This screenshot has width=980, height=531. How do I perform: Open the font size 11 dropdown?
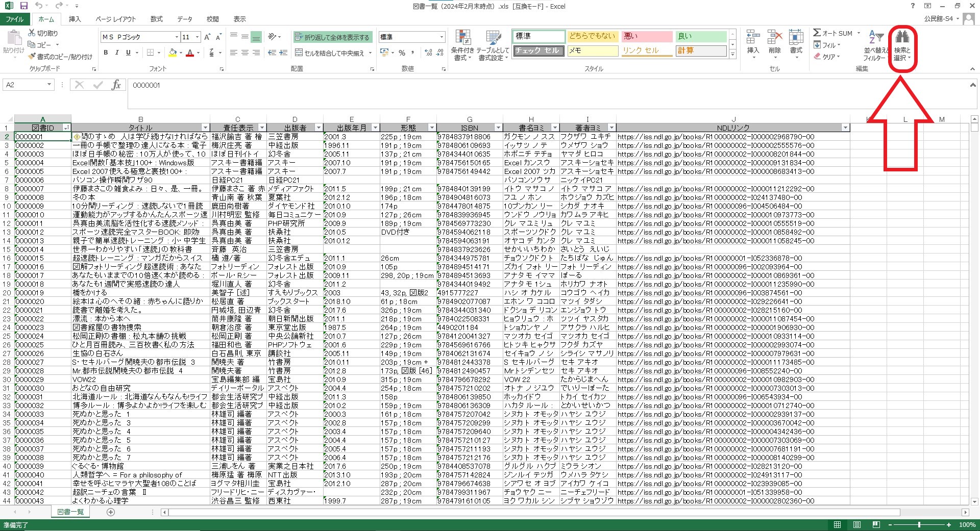click(198, 37)
